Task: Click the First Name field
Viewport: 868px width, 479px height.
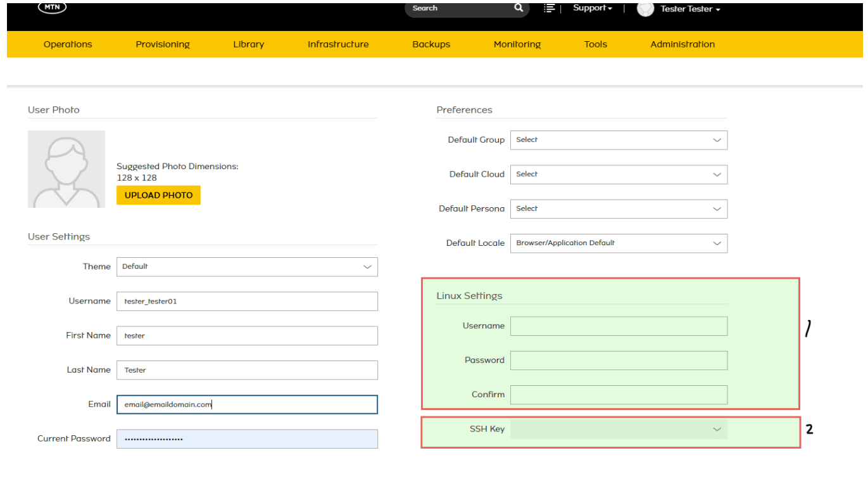Action: 247,336
